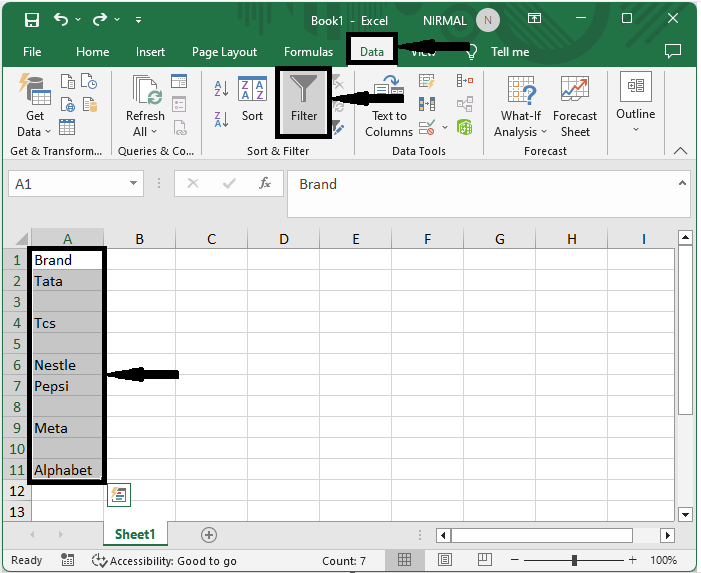
Task: Click the zoom slider handle
Action: 574,560
